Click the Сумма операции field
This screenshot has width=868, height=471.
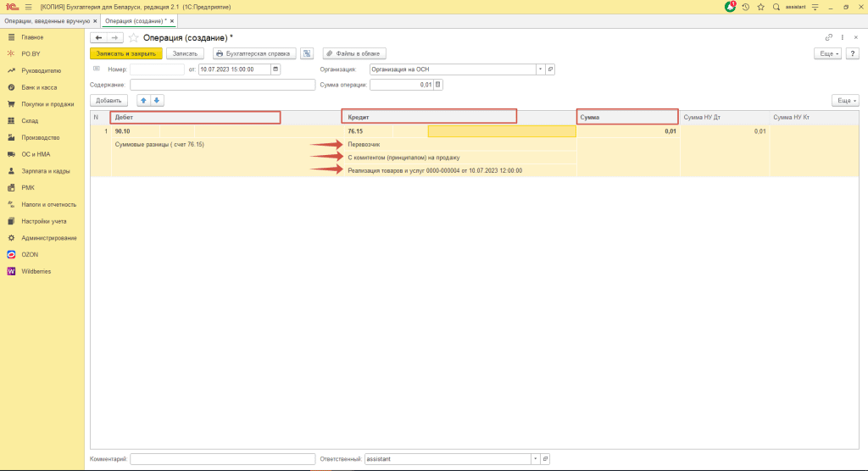point(401,85)
